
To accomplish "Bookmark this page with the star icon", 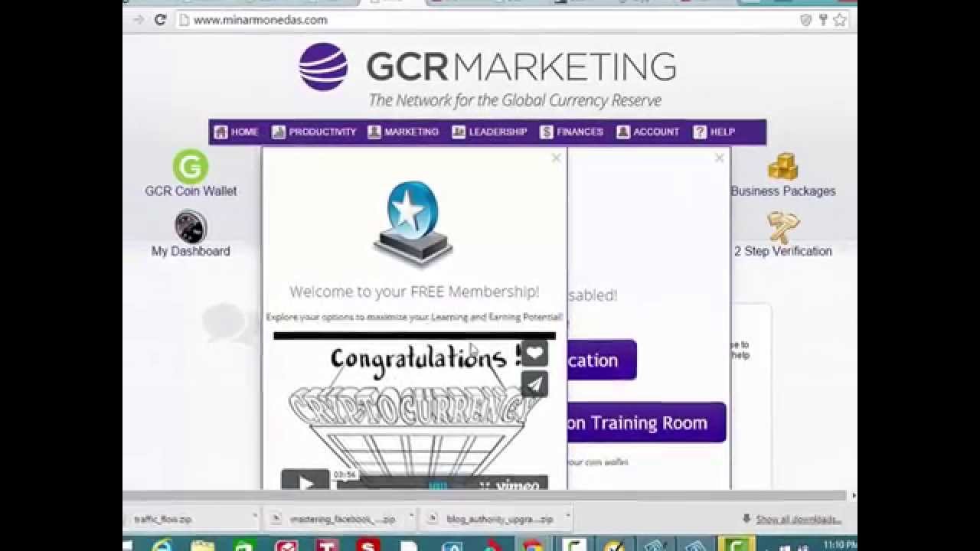I will click(x=840, y=20).
